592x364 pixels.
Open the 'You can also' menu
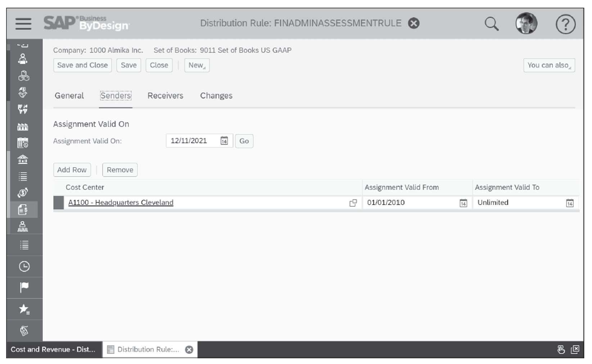[549, 65]
